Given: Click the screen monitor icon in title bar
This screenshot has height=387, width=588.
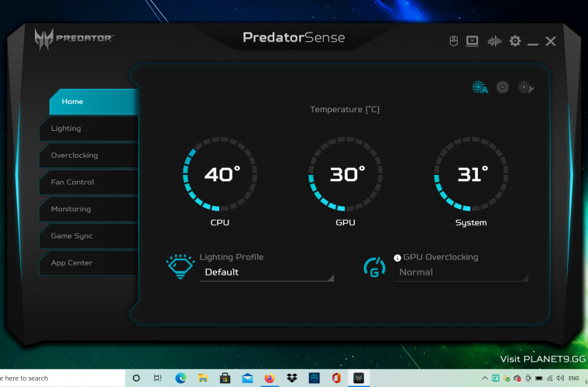Looking at the screenshot, I should pyautogui.click(x=472, y=41).
